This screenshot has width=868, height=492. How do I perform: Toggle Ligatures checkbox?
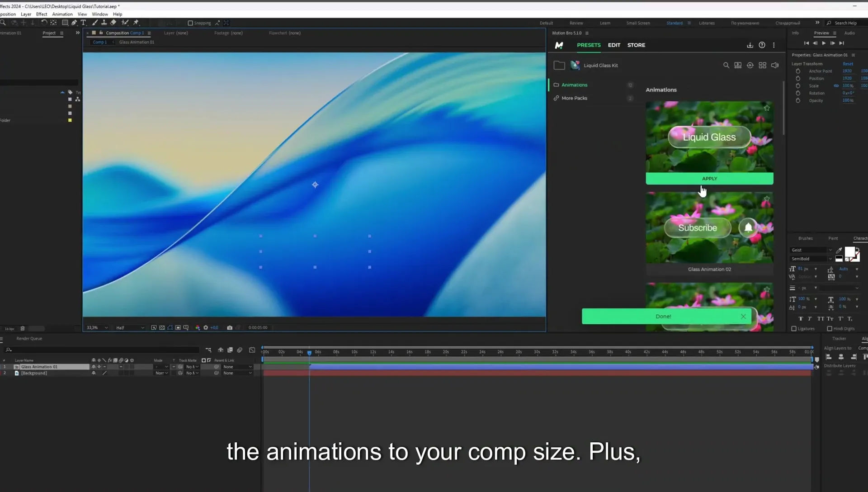pos(794,329)
